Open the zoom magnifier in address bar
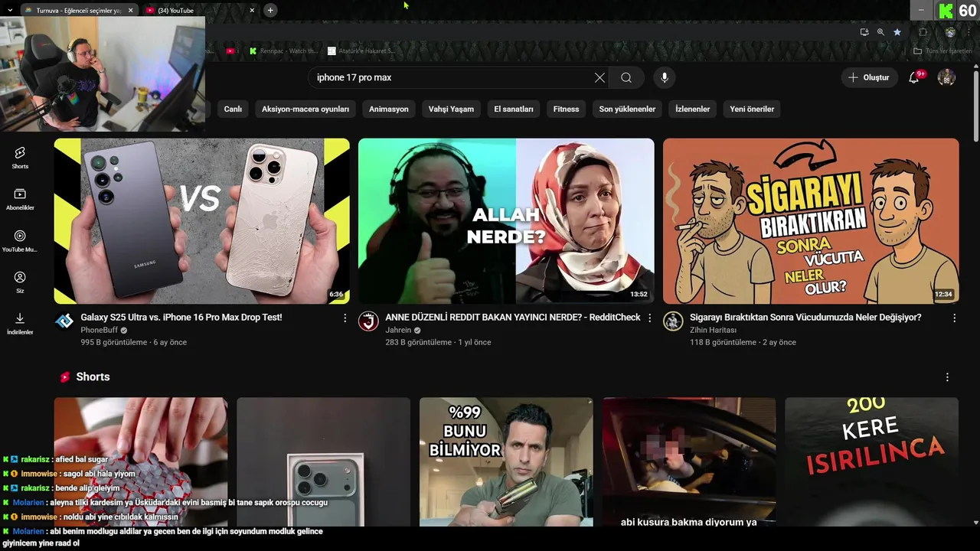Viewport: 980px width, 551px height. [x=880, y=32]
